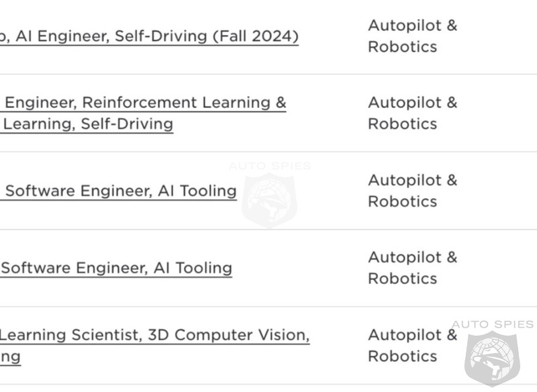Click the wrapped "Learning, Self-Driving" link line

[87, 124]
